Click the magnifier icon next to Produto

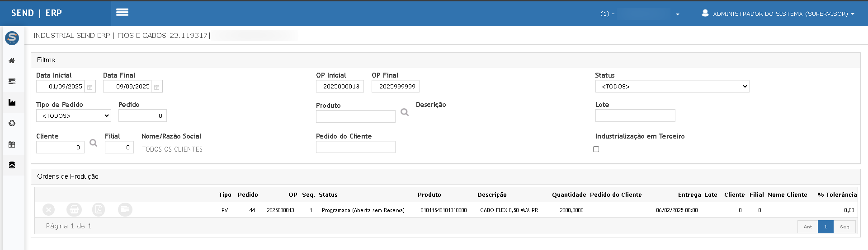pos(405,112)
